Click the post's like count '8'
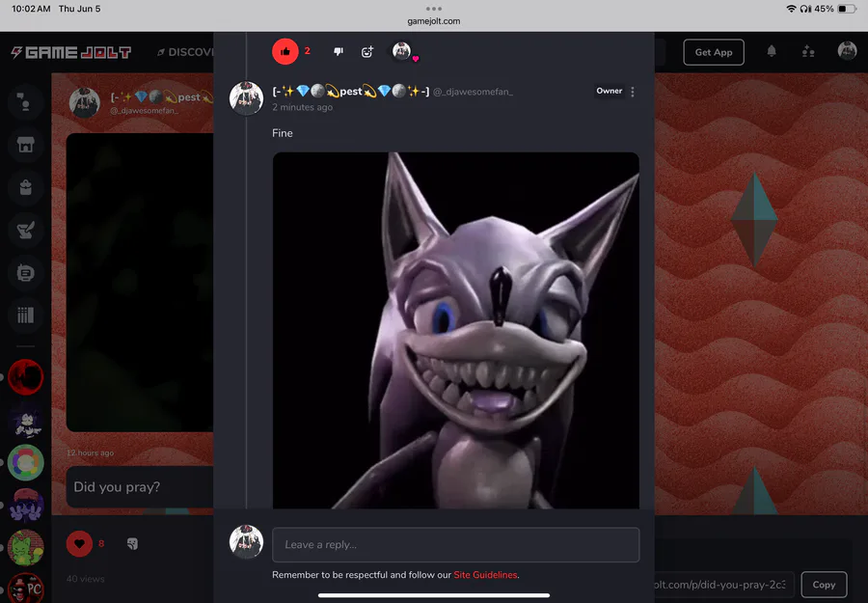Image resolution: width=868 pixels, height=603 pixels. click(101, 544)
